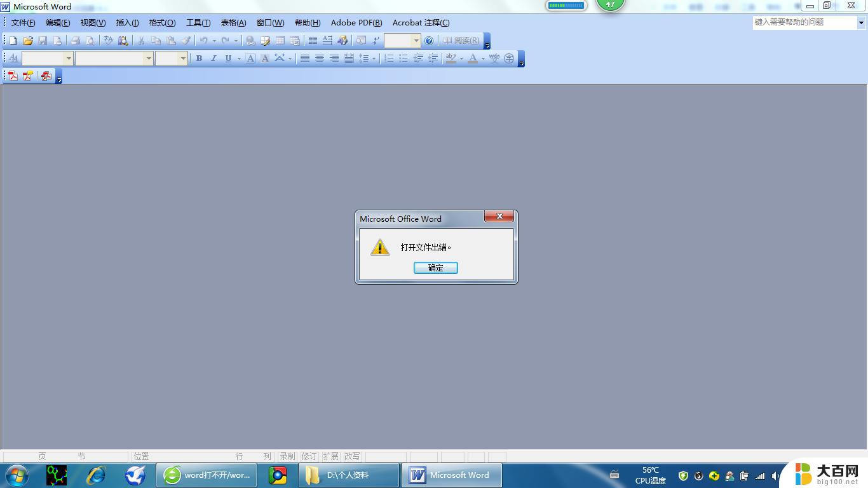This screenshot has height=488, width=868.
Task: Click the Increase Indent icon
Action: click(433, 58)
